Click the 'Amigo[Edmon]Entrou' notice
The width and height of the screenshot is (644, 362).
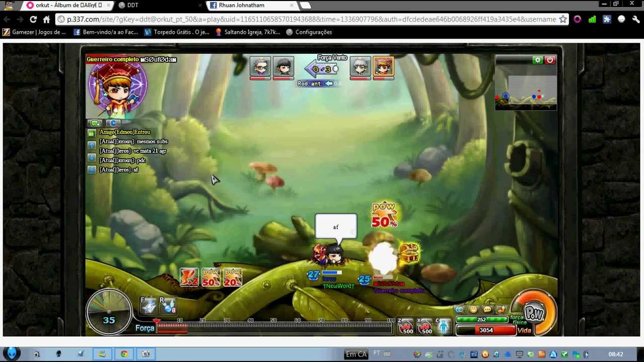point(125,132)
